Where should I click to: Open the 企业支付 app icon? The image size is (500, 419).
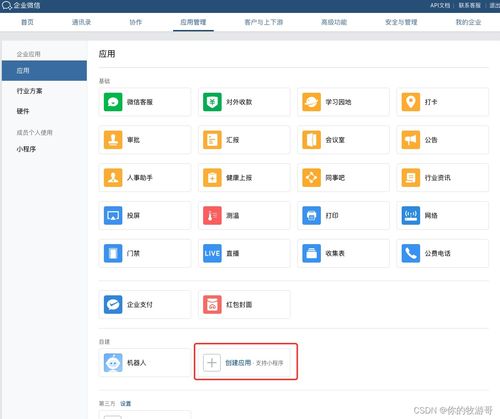[113, 305]
